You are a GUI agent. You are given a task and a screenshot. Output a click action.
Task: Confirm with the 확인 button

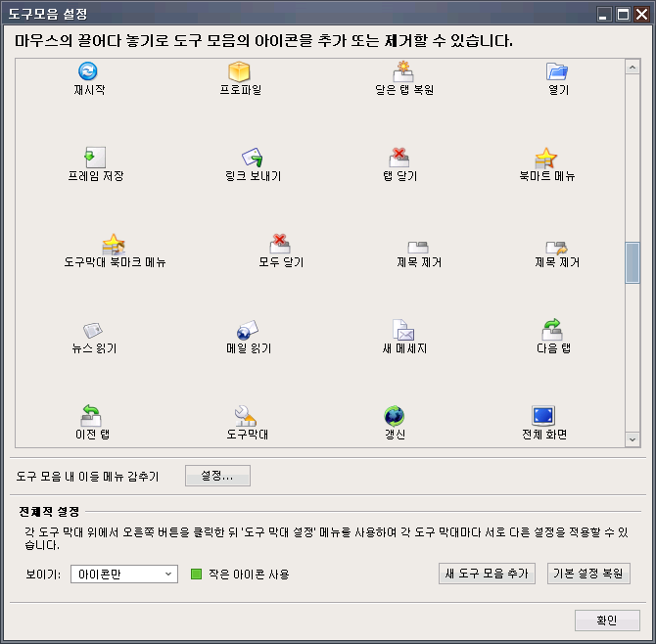pos(607,621)
